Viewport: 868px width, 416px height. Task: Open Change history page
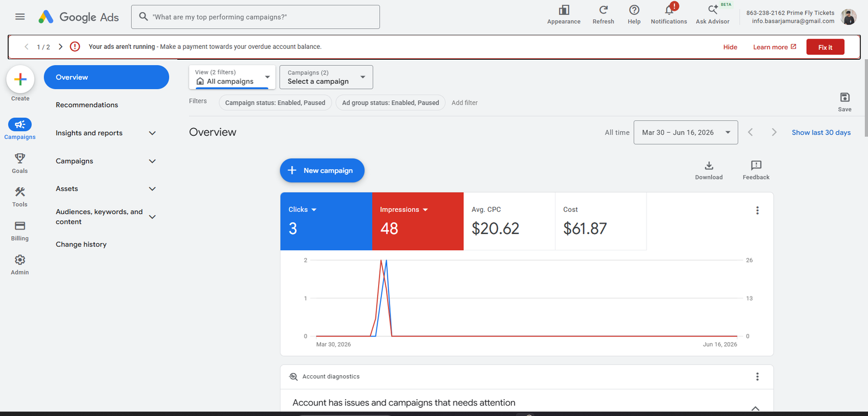81,244
